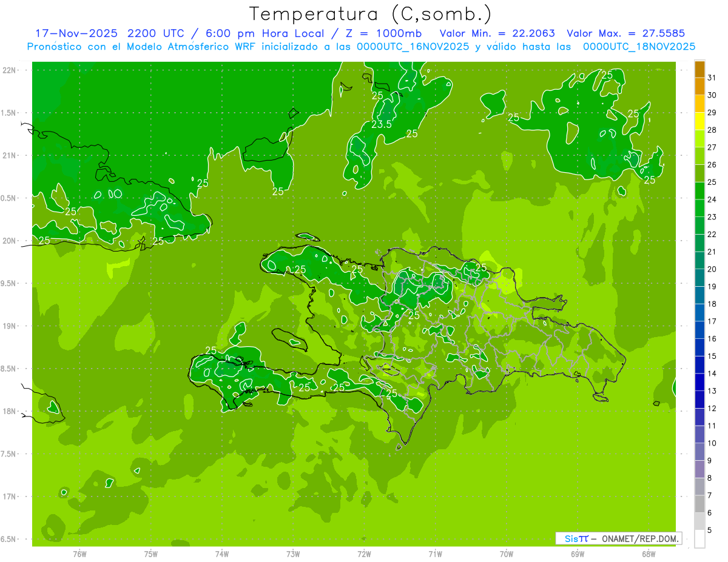Click the "23" value on the color legend

(712, 217)
